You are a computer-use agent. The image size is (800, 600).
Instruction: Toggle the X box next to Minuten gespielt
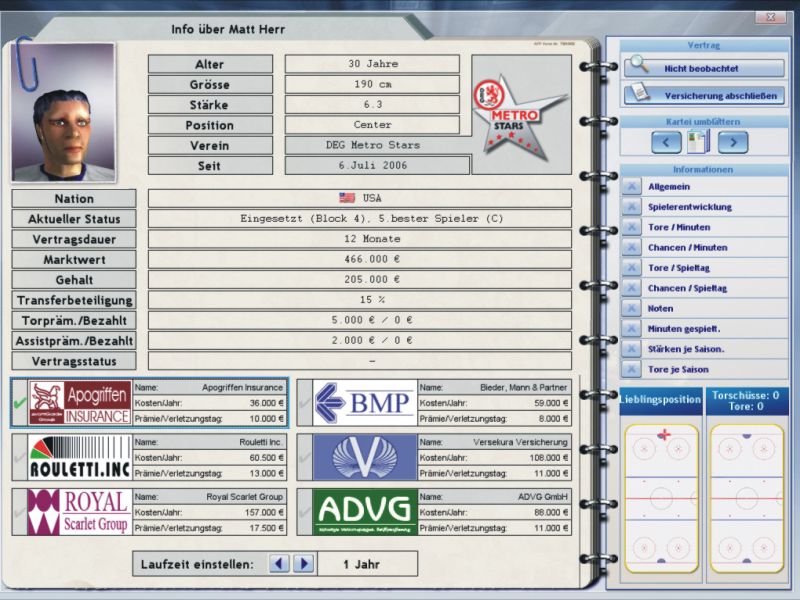pos(632,329)
